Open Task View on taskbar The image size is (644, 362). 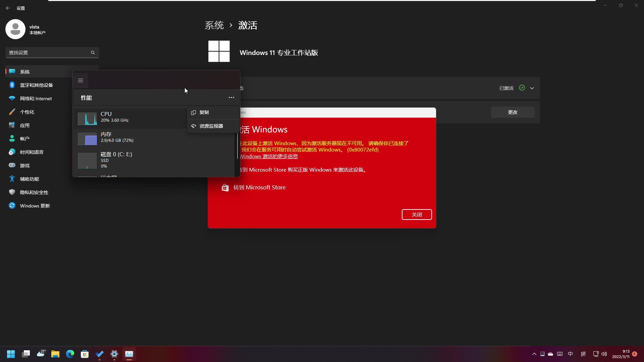pos(26,354)
